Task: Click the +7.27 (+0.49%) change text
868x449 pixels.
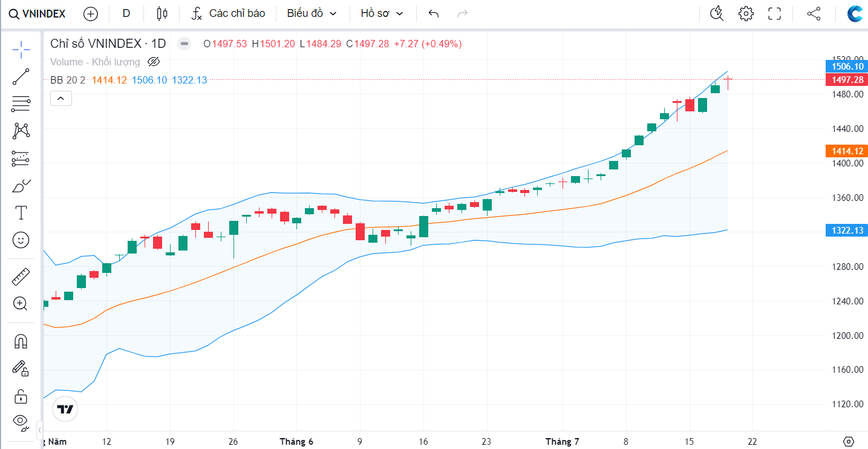Action: [428, 44]
